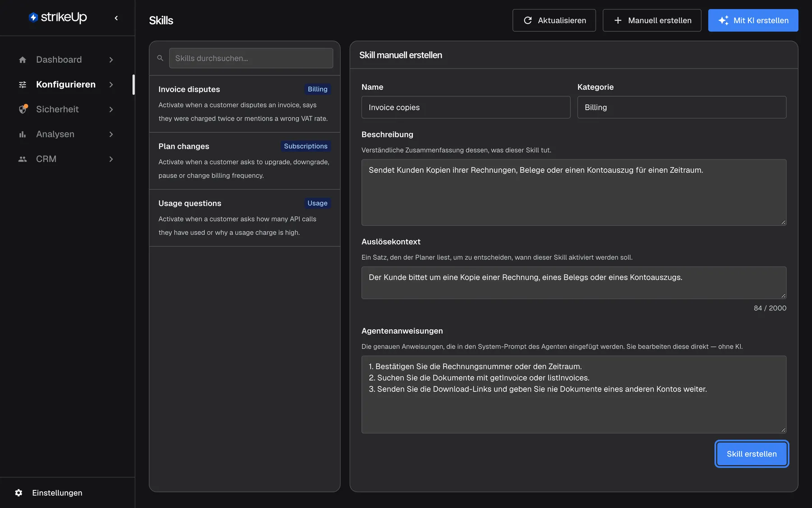This screenshot has width=812, height=508.
Task: Click the Analysen bar chart icon
Action: tap(23, 134)
